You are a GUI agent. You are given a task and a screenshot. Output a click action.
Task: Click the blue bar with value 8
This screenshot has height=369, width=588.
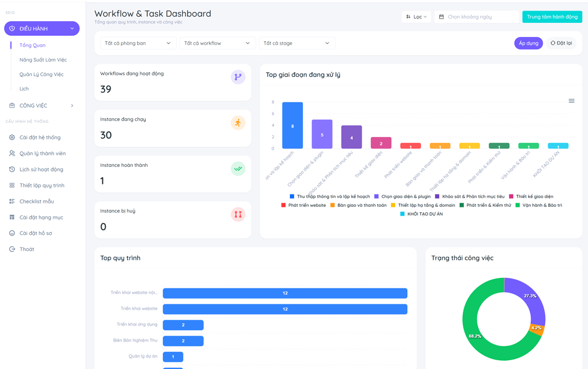click(292, 126)
